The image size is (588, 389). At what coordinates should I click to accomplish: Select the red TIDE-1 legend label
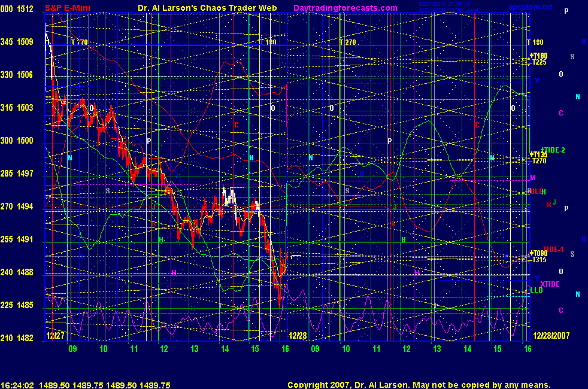point(553,249)
